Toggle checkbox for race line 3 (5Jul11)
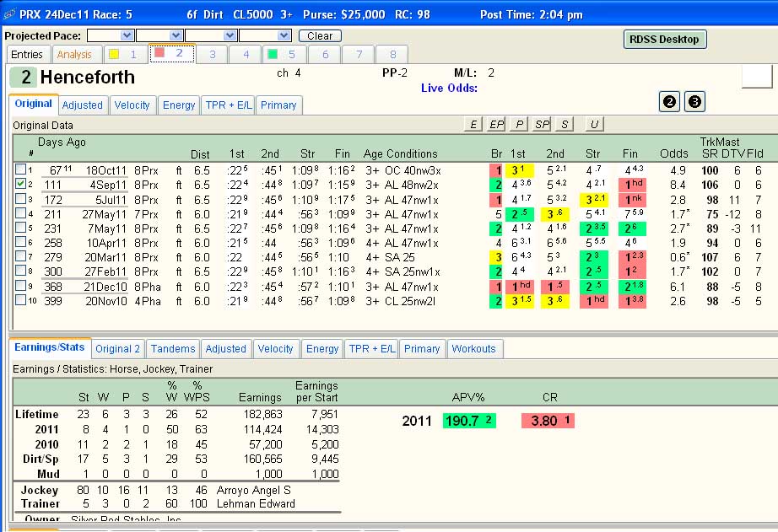778x532 pixels. pyautogui.click(x=20, y=198)
